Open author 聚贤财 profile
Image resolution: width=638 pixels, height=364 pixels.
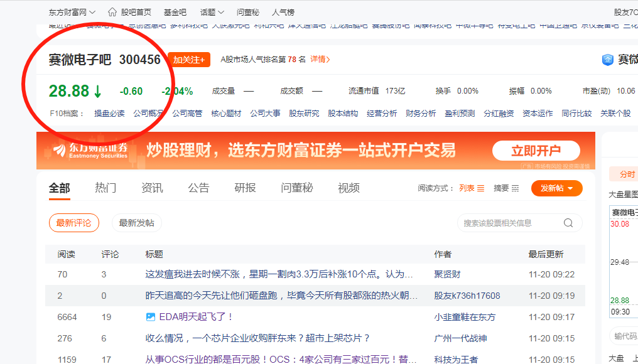(447, 274)
